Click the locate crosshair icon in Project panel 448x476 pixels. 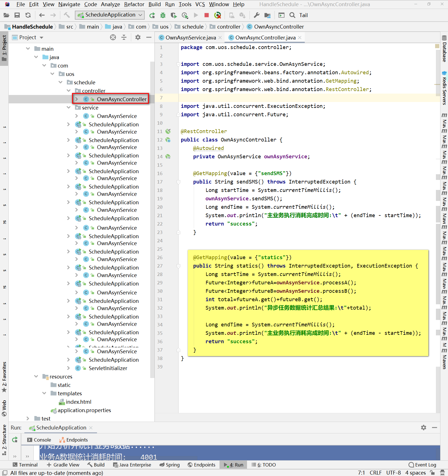[x=113, y=37]
